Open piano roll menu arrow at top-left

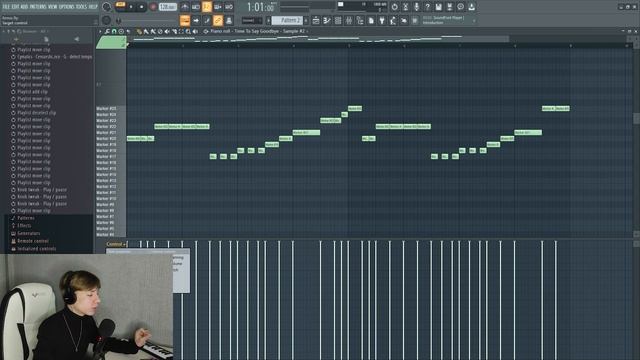[100, 31]
